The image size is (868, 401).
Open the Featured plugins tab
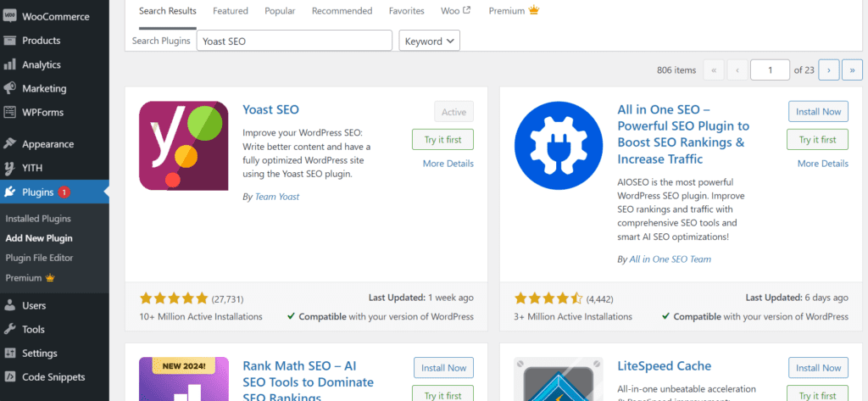tap(231, 10)
